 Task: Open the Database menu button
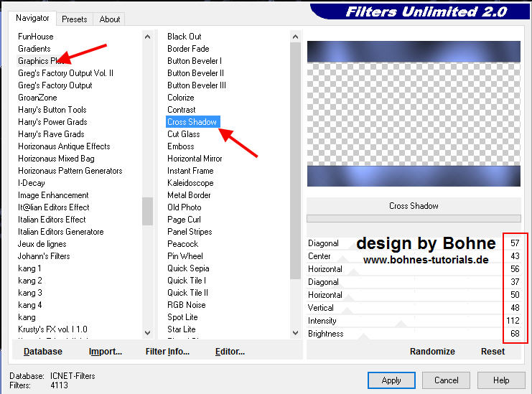click(43, 352)
